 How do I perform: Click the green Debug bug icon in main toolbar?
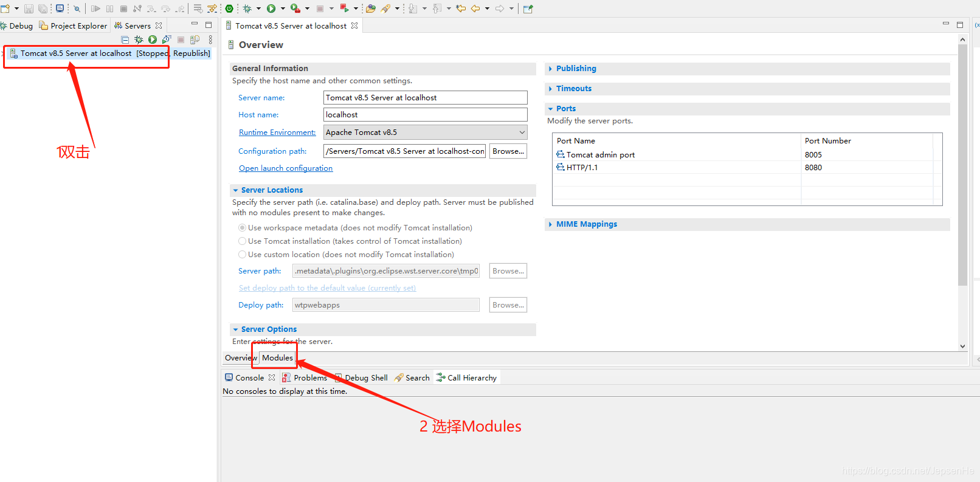click(x=247, y=9)
